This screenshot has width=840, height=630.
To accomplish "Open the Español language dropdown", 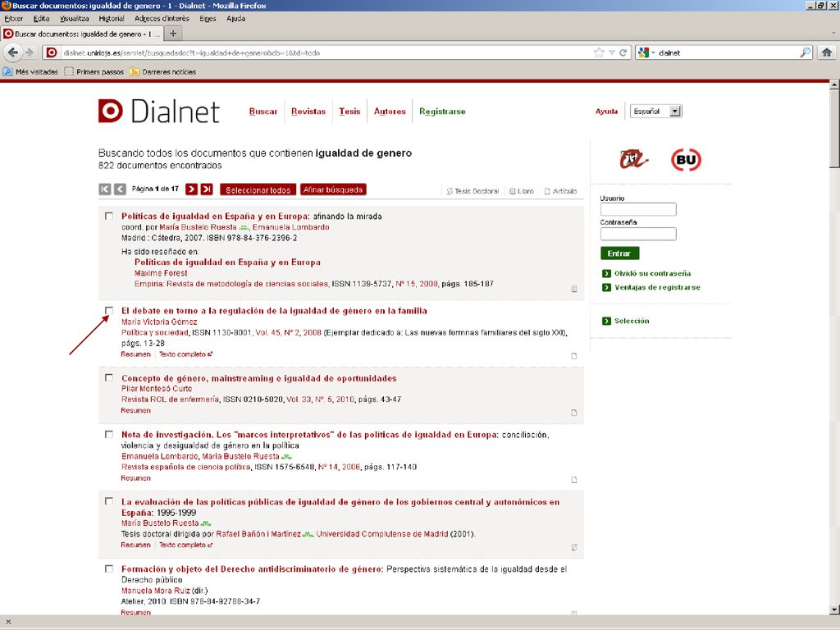I will (656, 112).
